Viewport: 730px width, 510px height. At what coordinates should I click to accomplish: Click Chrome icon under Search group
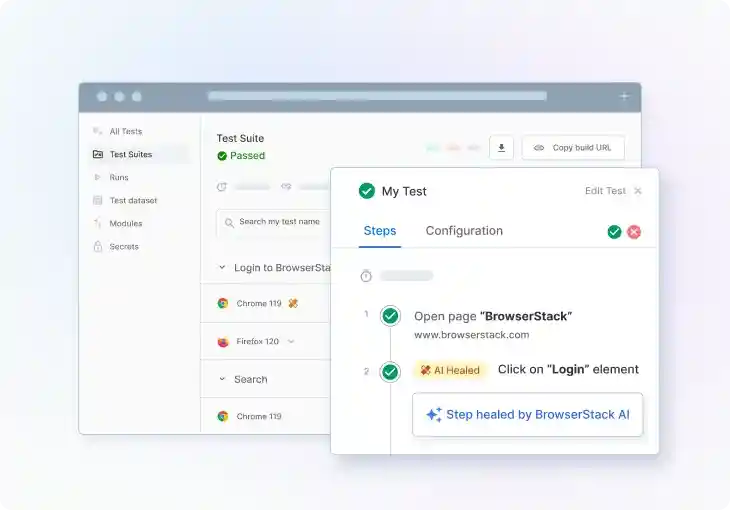click(223, 416)
